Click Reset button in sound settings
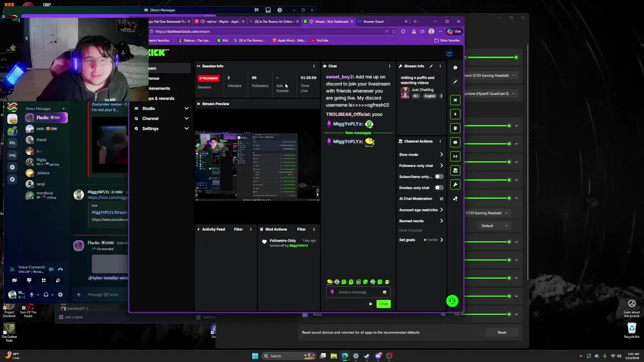Screen dimensions: 644x362 (x=502, y=332)
